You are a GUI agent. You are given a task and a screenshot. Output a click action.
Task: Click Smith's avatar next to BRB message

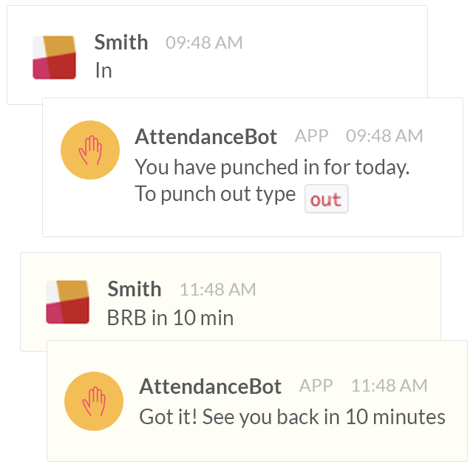point(68,302)
